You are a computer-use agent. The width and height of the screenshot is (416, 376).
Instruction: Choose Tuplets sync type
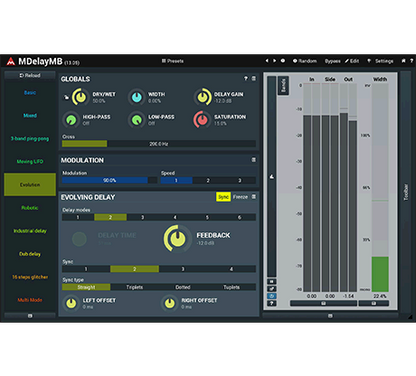click(x=231, y=287)
